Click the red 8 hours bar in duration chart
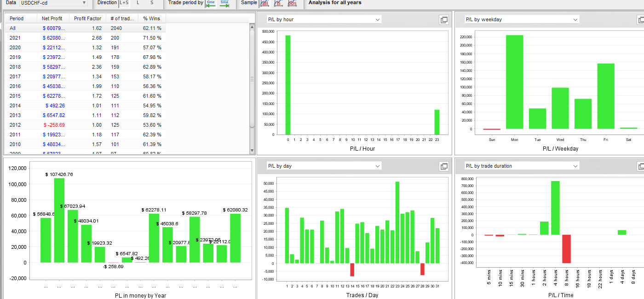 566,249
